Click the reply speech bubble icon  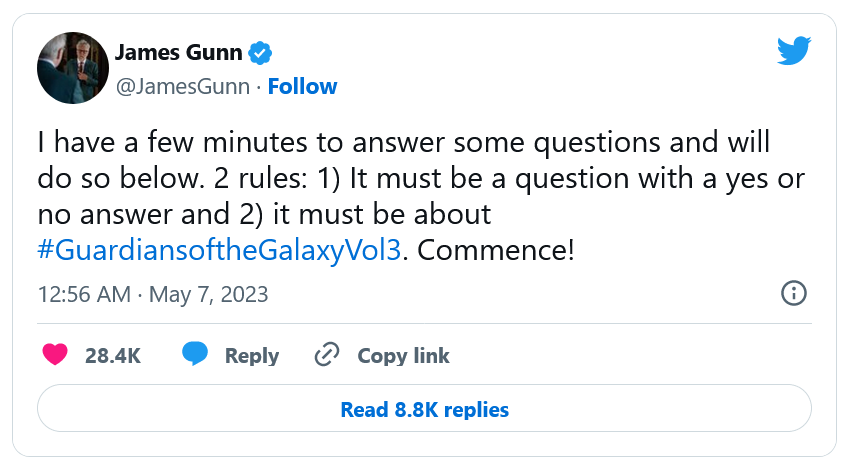coord(195,355)
